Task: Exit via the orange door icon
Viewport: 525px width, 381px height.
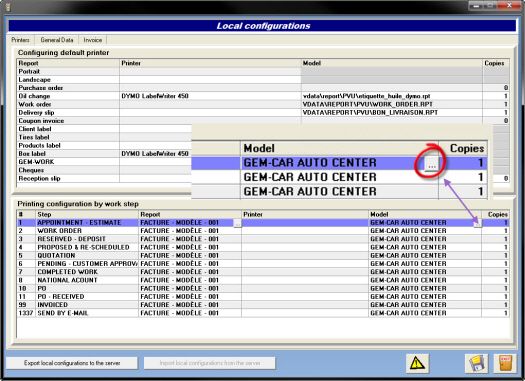Action: [x=505, y=363]
